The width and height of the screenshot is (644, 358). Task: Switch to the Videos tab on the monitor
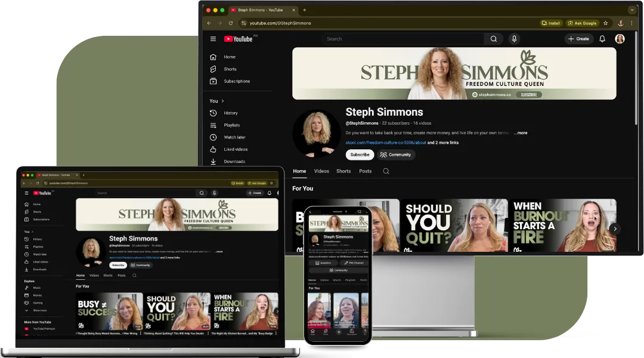[321, 171]
